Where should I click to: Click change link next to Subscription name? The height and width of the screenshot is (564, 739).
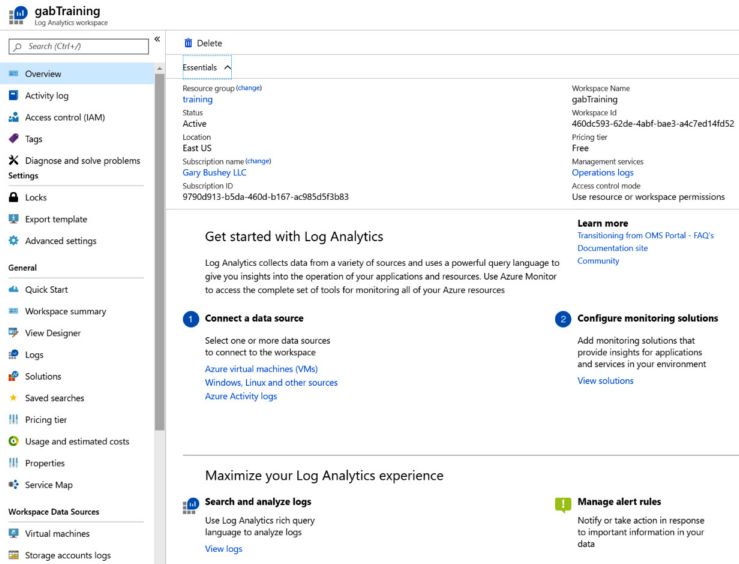258,161
